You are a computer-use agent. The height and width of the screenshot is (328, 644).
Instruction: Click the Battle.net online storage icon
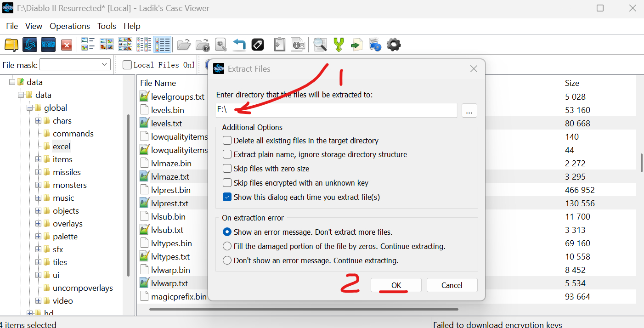30,45
